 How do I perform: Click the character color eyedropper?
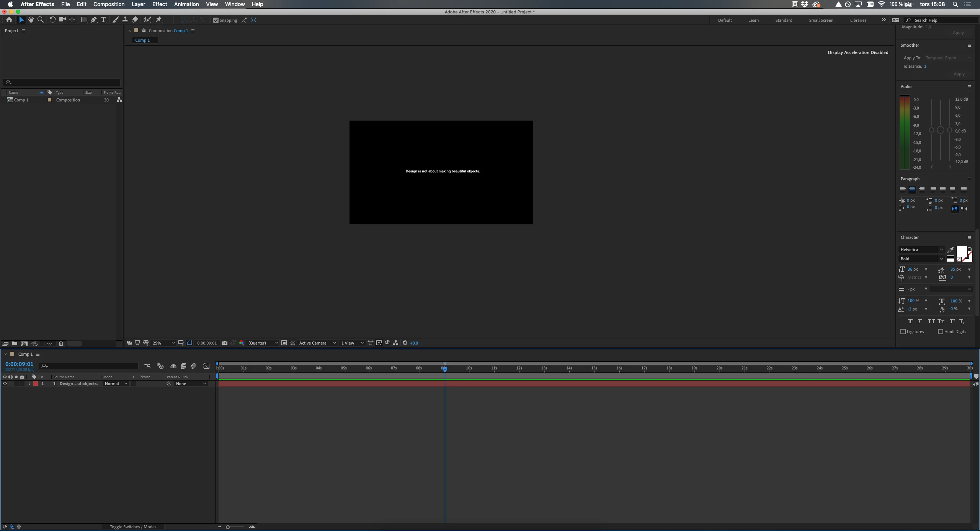tap(950, 250)
